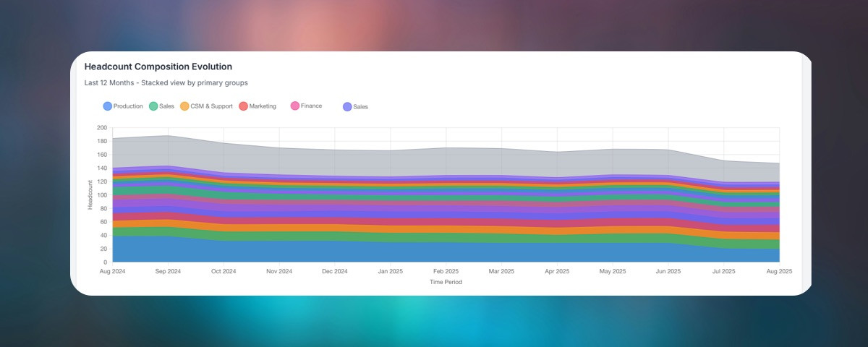Click the Aug 2025 axis label
The width and height of the screenshot is (868, 347).
(x=779, y=272)
